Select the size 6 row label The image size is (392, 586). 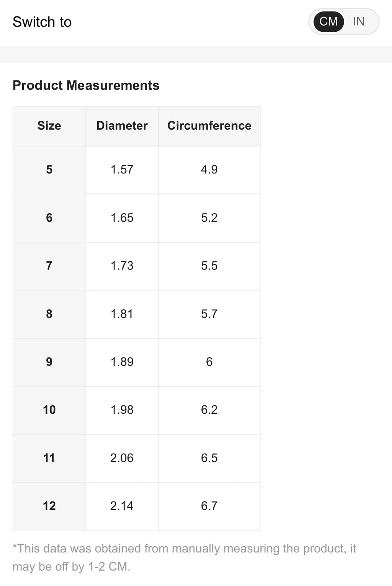pos(49,218)
